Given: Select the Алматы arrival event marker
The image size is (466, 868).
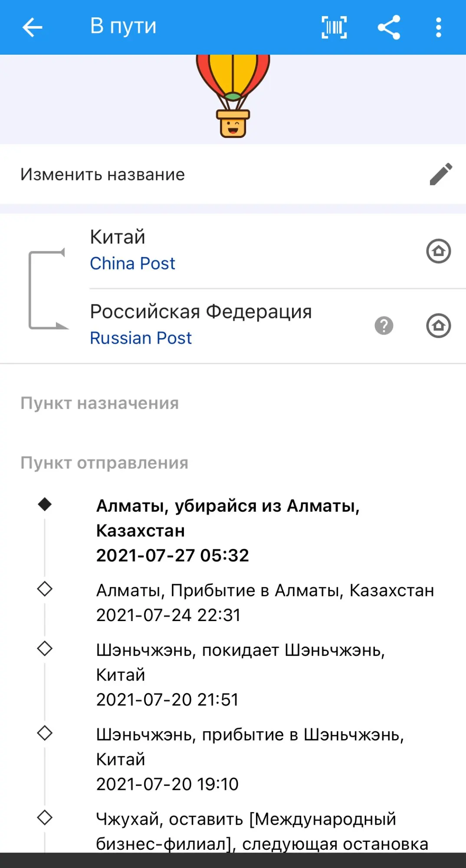Looking at the screenshot, I should tap(45, 589).
